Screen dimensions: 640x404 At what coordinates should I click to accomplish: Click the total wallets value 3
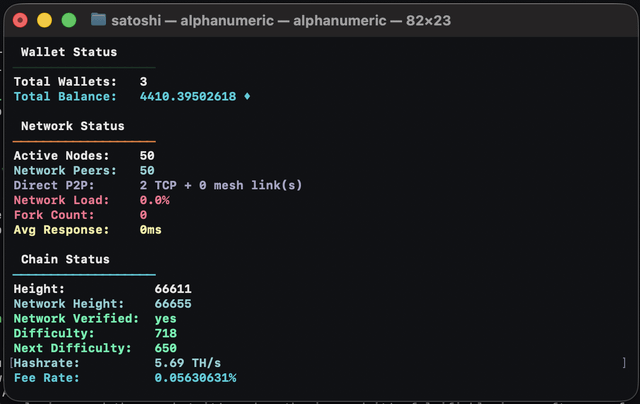[x=143, y=82]
